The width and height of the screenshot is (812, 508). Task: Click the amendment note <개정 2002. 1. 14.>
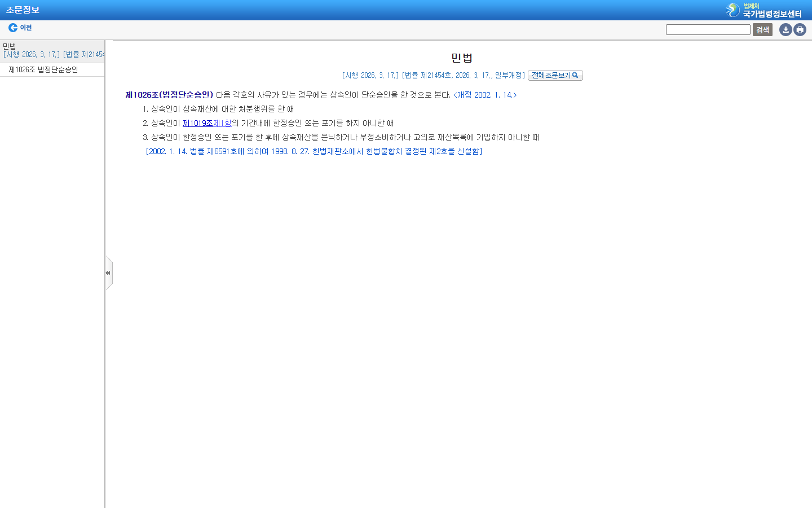(485, 95)
